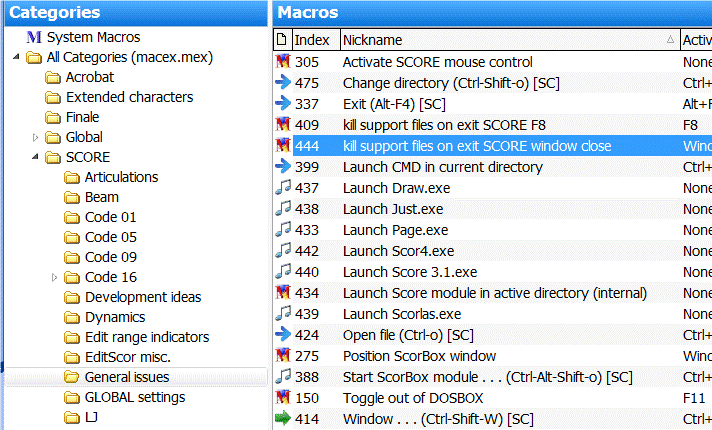
Task: Click the blue arrow icon of macro 399
Action: point(283,166)
